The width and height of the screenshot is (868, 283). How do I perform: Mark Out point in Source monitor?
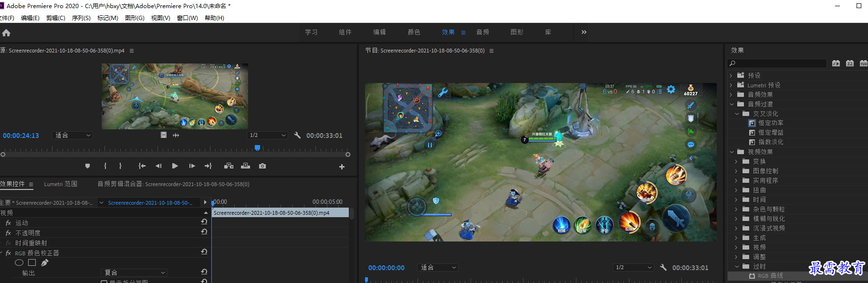point(120,166)
